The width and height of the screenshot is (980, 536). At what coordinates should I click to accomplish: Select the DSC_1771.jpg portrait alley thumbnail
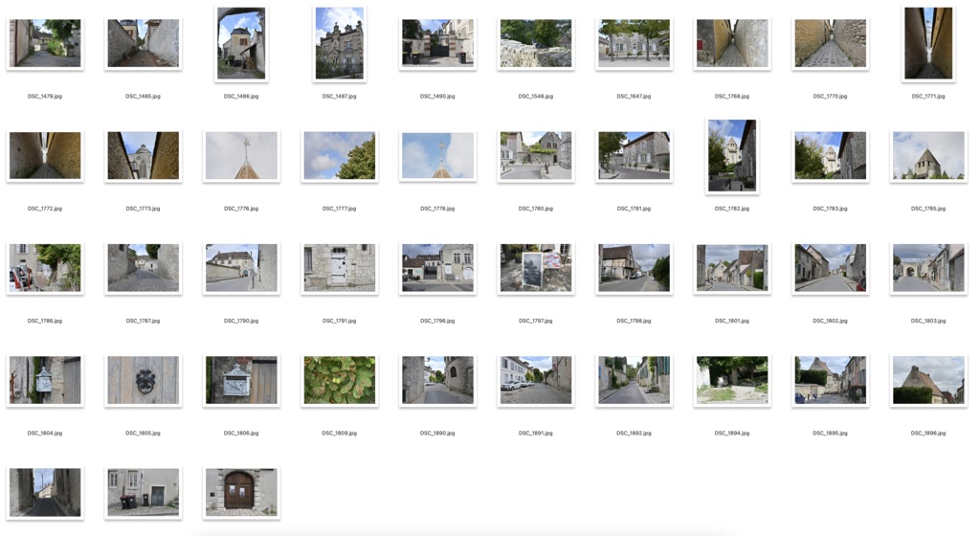[x=928, y=43]
